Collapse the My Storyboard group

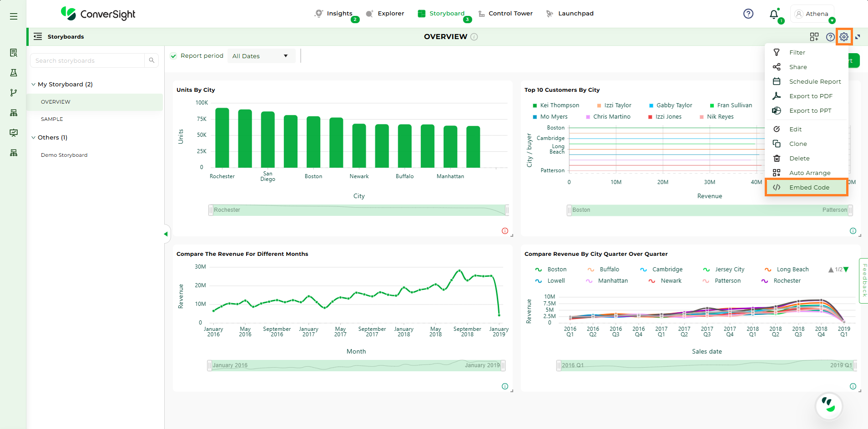coord(33,85)
